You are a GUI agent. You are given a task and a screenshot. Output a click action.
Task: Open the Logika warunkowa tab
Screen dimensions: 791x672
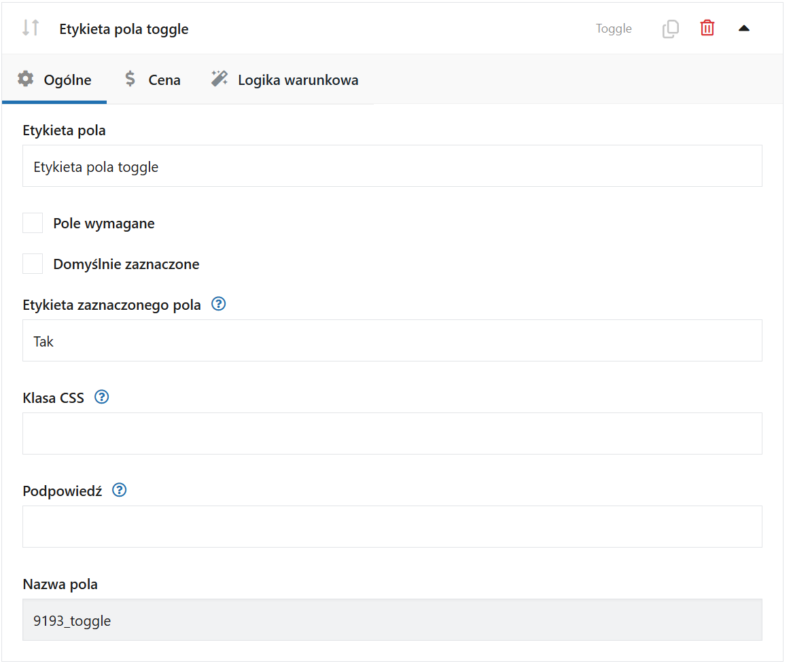[298, 80]
